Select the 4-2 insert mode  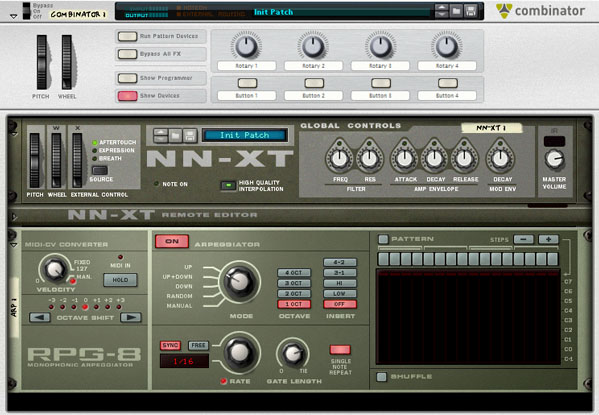[x=340, y=262]
